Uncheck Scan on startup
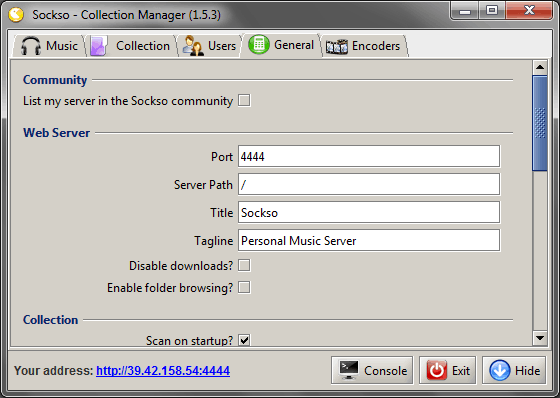 244,340
